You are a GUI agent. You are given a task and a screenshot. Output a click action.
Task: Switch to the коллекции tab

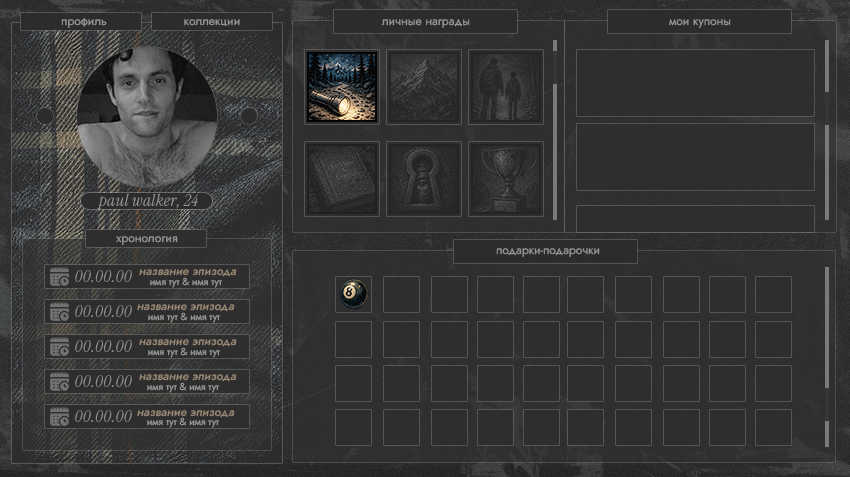tap(212, 22)
